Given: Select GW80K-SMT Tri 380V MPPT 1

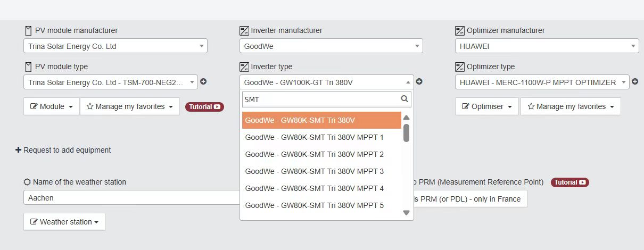Looking at the screenshot, I should 321,137.
